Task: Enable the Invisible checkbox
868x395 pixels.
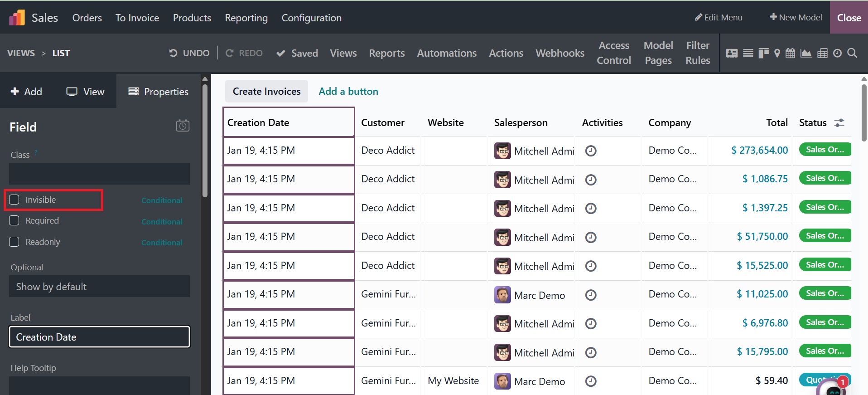Action: [14, 200]
